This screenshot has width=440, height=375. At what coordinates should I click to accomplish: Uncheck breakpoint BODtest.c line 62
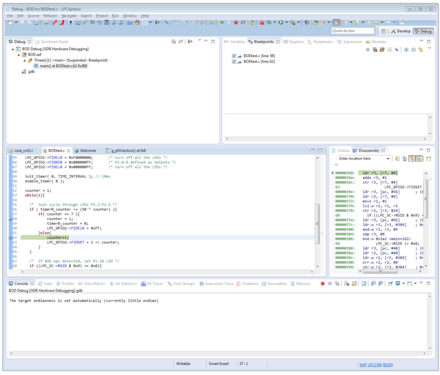pos(234,62)
